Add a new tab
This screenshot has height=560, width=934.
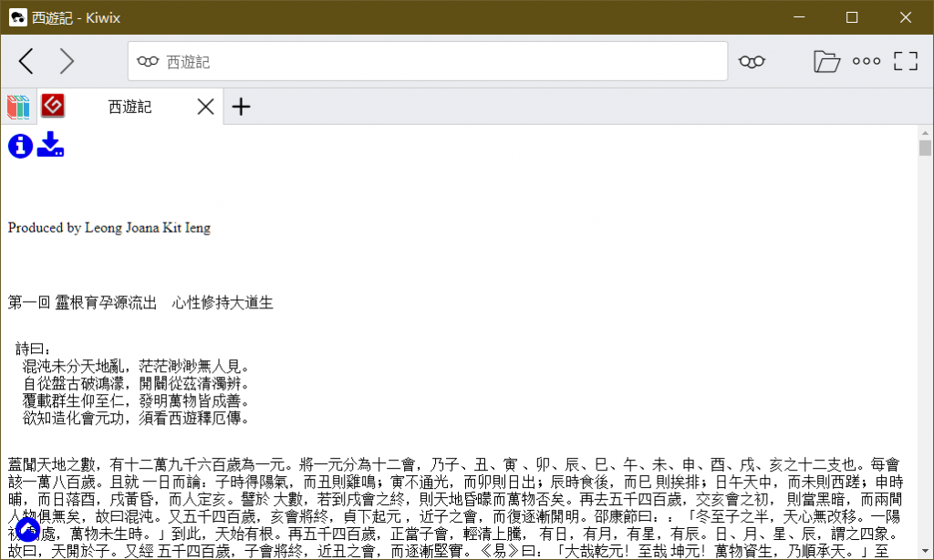pos(241,108)
